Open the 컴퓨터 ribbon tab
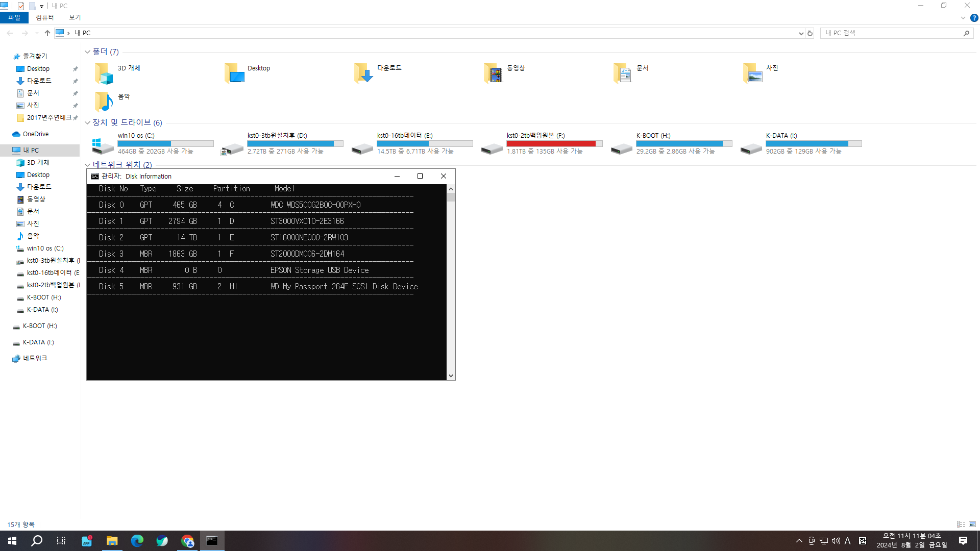 coord(45,17)
